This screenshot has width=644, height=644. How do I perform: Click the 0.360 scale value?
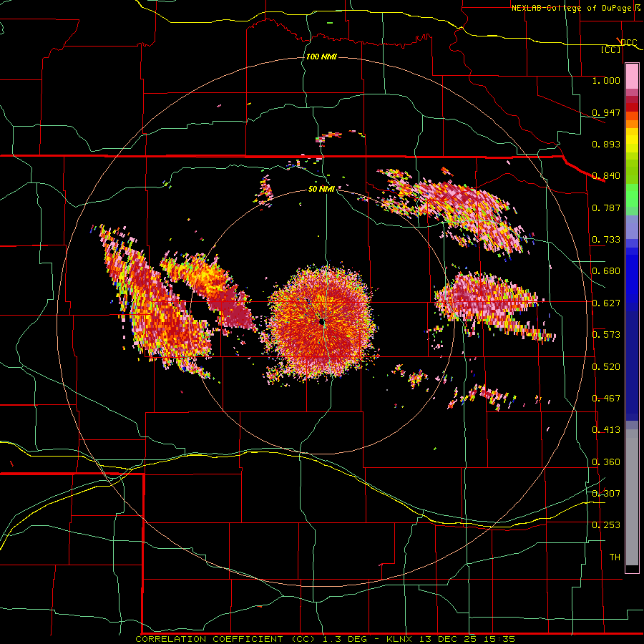tap(606, 462)
